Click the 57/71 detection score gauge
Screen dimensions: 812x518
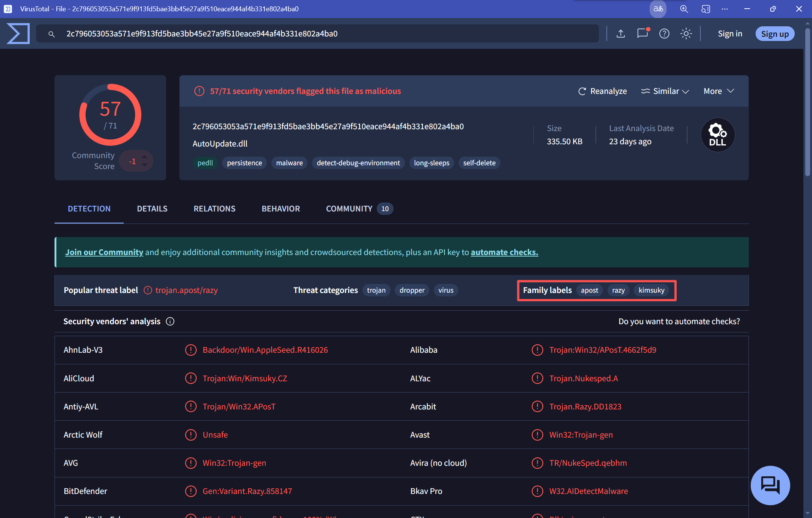(x=110, y=115)
